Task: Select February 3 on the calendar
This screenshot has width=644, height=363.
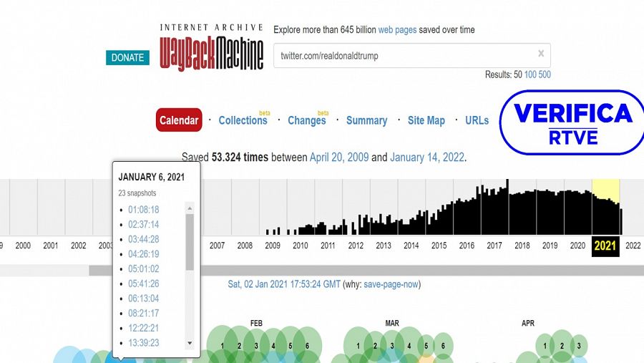Action: pos(256,346)
